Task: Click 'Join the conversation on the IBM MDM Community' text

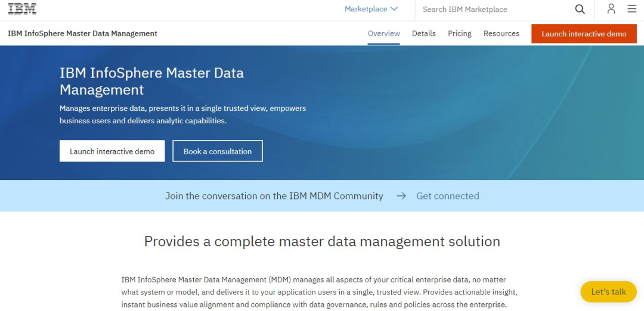Action: 274,196
